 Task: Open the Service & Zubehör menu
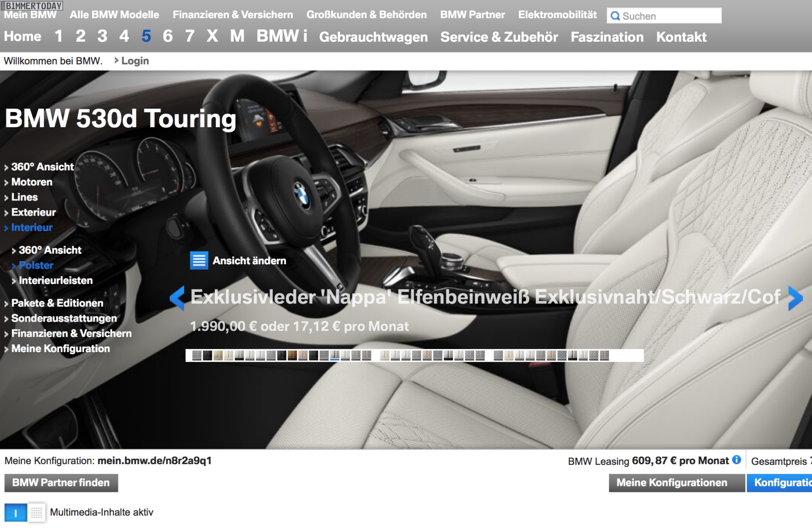click(x=499, y=37)
